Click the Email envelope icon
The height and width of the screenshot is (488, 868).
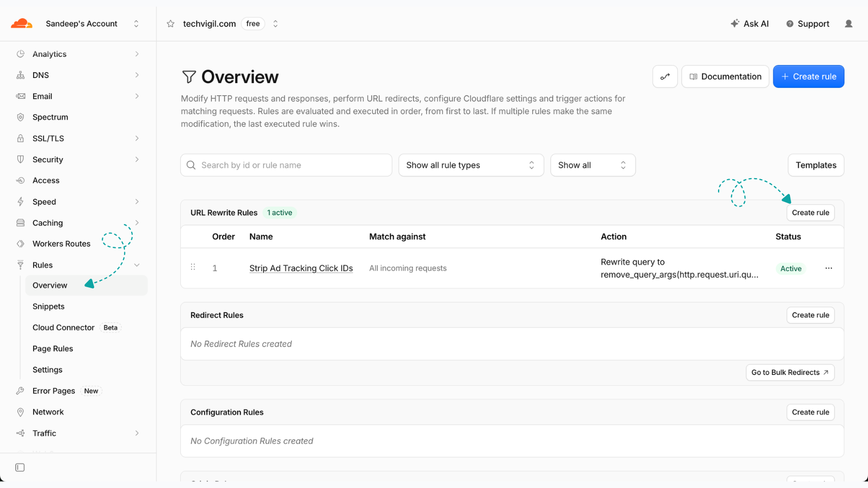tap(21, 96)
